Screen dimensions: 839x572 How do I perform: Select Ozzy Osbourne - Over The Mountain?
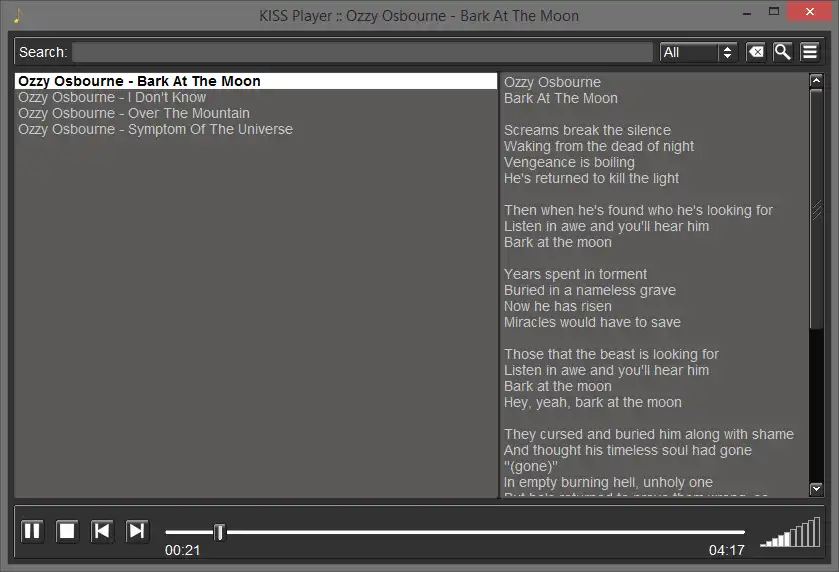pos(256,113)
